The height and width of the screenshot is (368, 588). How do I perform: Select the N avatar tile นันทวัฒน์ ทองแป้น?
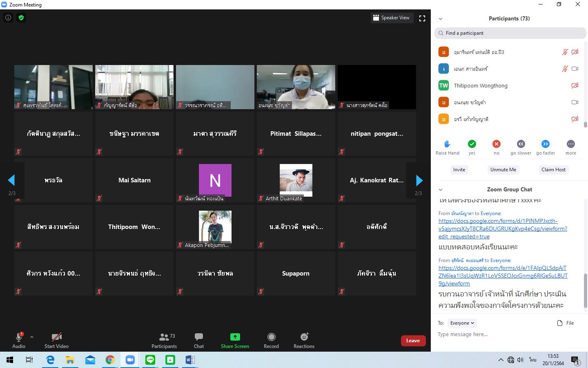(215, 180)
